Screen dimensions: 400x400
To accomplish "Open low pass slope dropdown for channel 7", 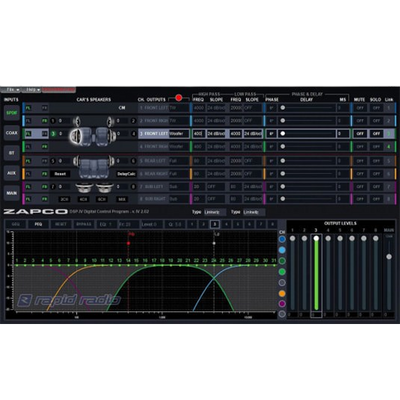I will pyautogui.click(x=253, y=187).
